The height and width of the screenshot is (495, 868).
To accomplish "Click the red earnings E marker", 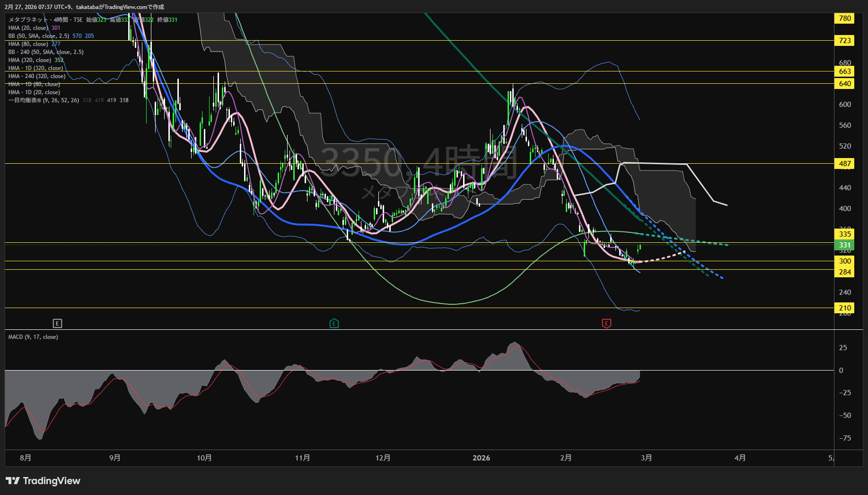I will point(606,324).
